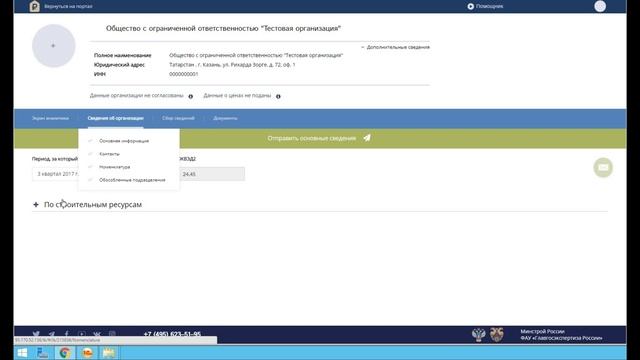Open the Windows Start button
The height and width of the screenshot is (360, 640).
coord(22,353)
